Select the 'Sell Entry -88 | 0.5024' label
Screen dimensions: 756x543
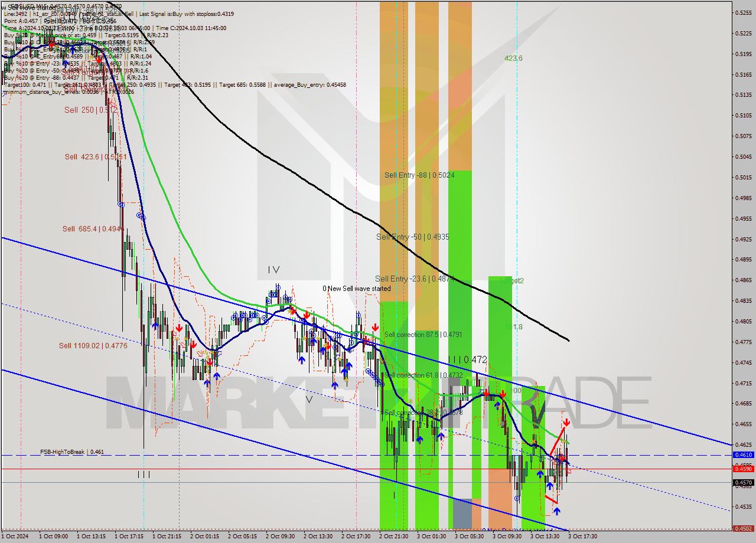[419, 175]
